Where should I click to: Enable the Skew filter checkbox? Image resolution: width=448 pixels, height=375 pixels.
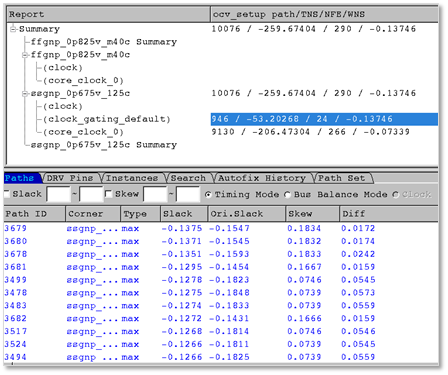point(108,194)
